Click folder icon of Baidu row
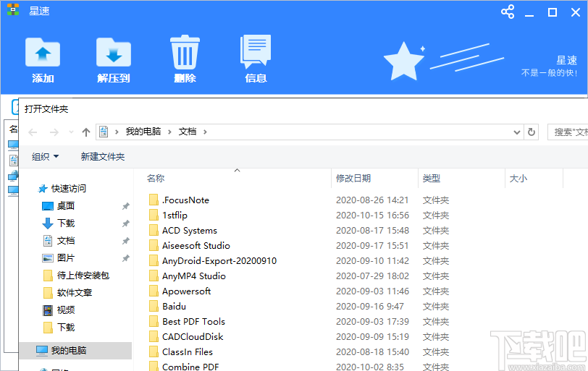The height and width of the screenshot is (371, 588). pyautogui.click(x=154, y=306)
